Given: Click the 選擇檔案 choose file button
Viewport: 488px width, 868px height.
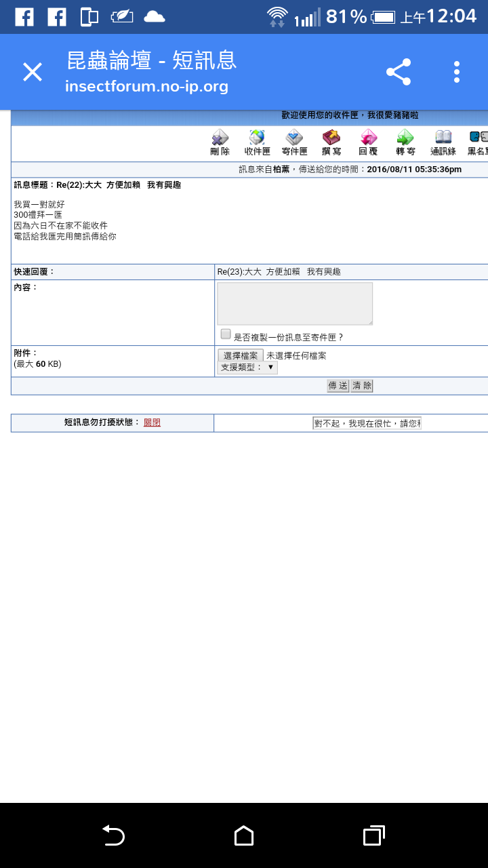Looking at the screenshot, I should pos(241,355).
